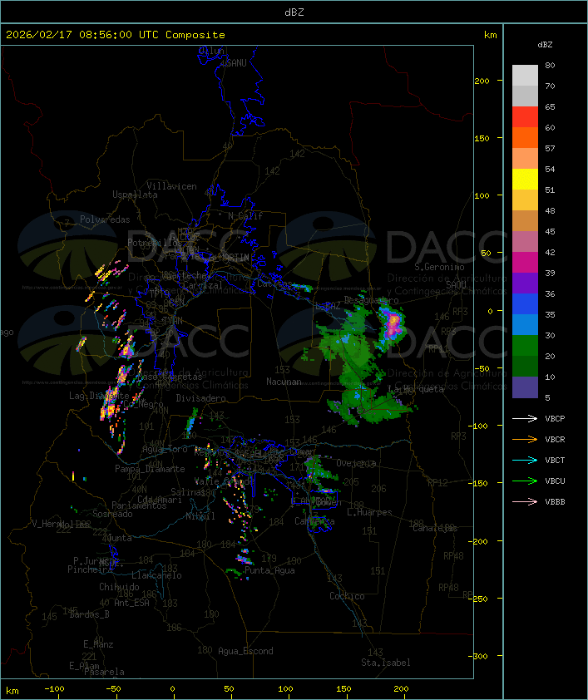Click the Villavicen place label

[171, 186]
